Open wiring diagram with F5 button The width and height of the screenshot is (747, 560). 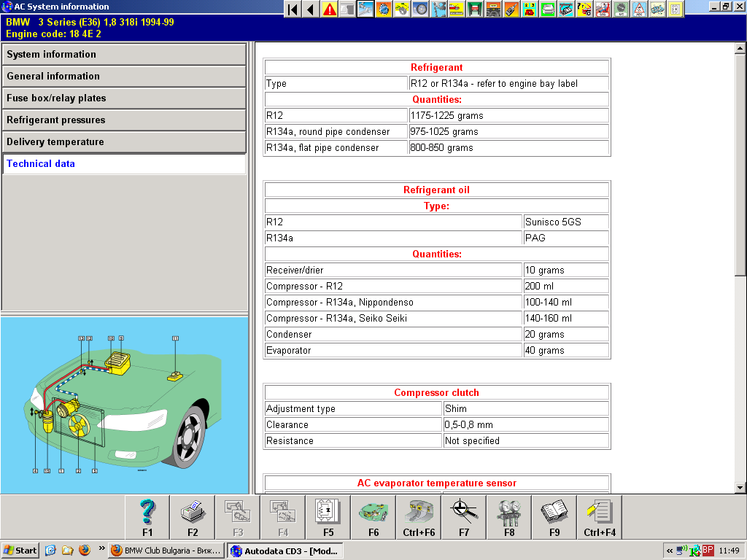click(x=328, y=517)
